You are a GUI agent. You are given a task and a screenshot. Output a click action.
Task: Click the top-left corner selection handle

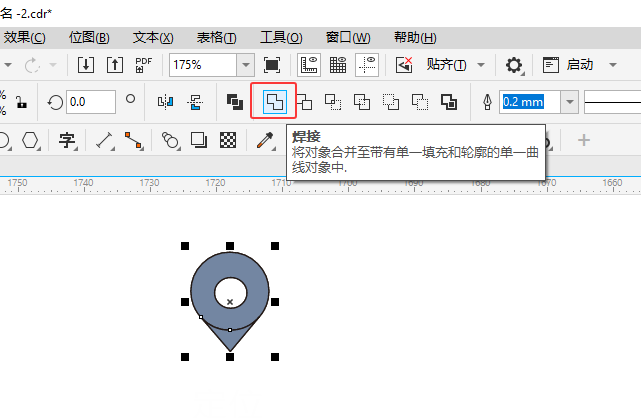pyautogui.click(x=185, y=246)
